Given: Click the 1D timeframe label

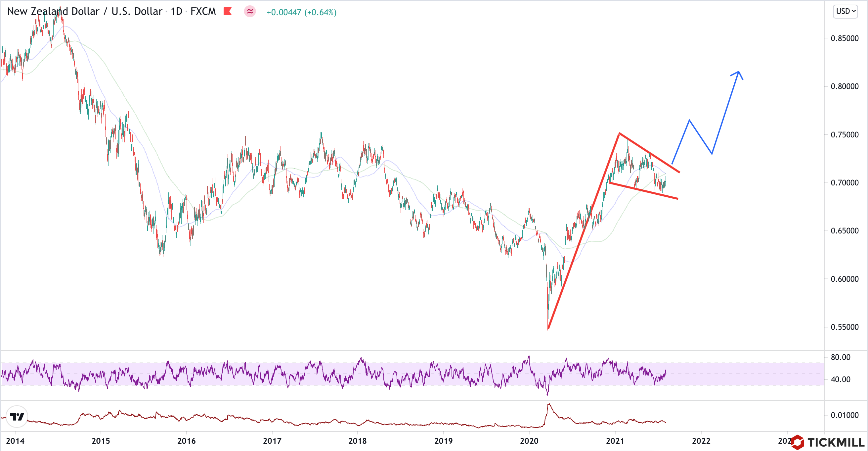Looking at the screenshot, I should (176, 12).
